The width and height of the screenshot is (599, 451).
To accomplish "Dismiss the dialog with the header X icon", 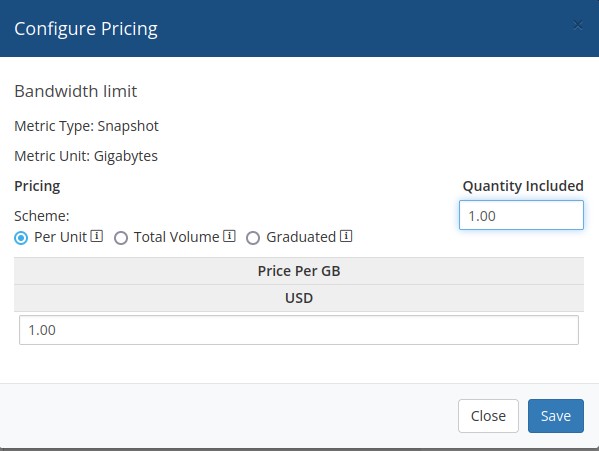I will pyautogui.click(x=578, y=25).
